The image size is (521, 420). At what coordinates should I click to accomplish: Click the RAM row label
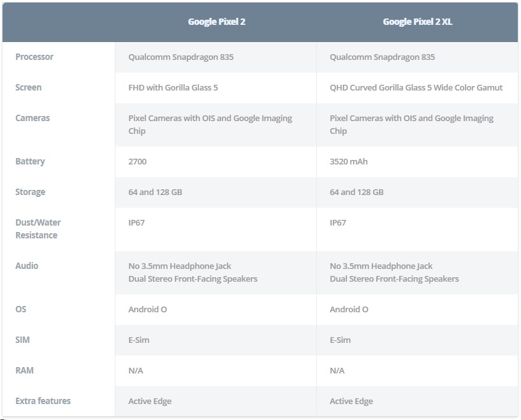coord(24,370)
